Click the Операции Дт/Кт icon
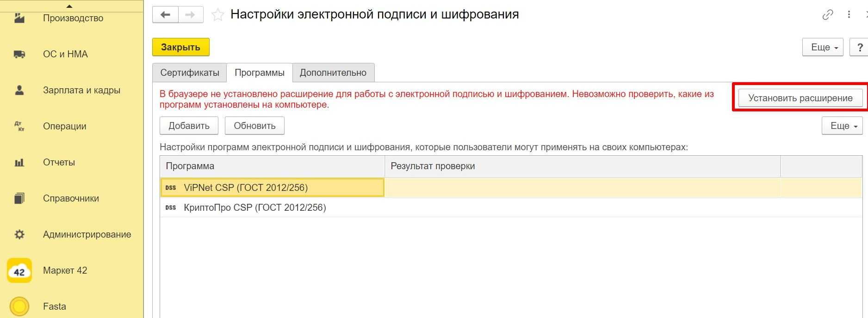Viewport: 868px width, 318px height. pos(19,126)
